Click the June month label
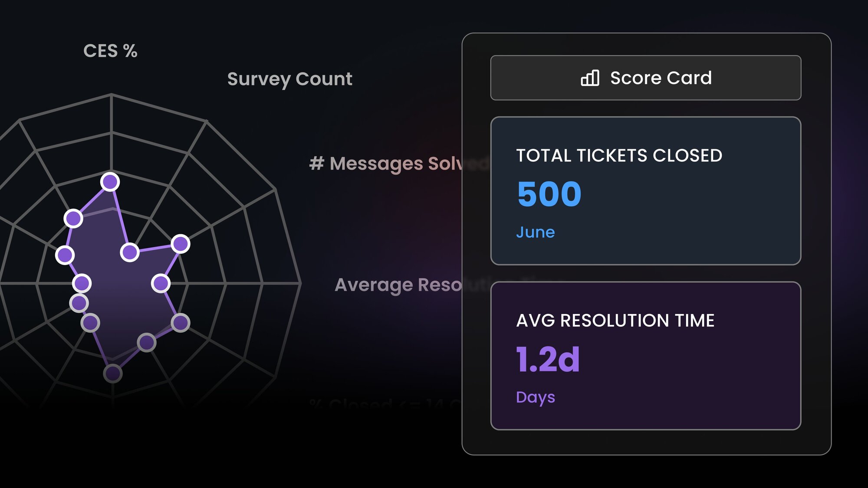 point(535,233)
